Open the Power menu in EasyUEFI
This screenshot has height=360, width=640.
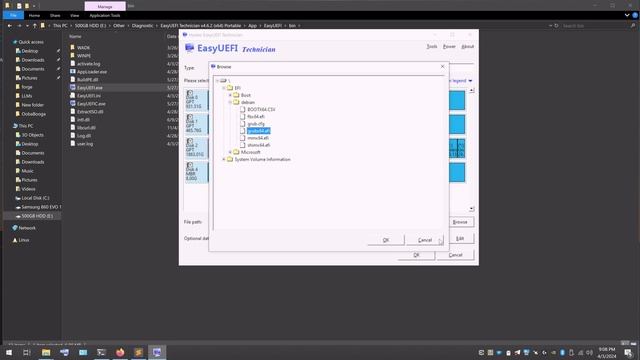(x=449, y=47)
